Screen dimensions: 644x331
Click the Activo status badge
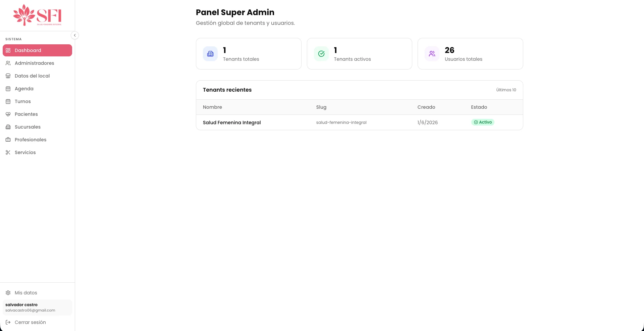pyautogui.click(x=483, y=122)
